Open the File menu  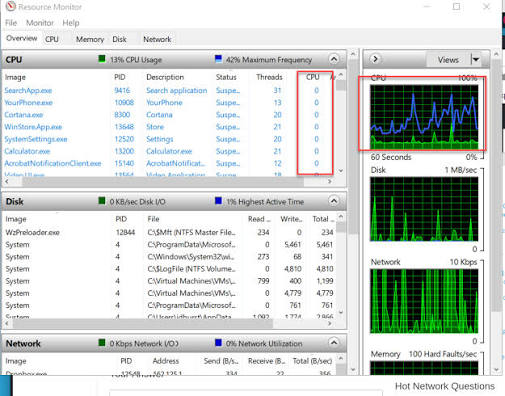11,23
